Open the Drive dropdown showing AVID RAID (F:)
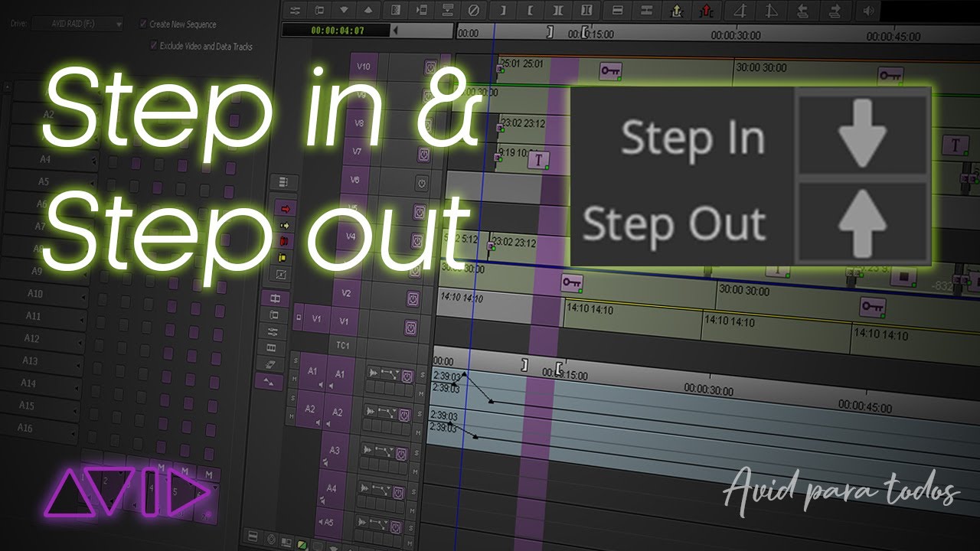The image size is (980, 551). tap(77, 24)
